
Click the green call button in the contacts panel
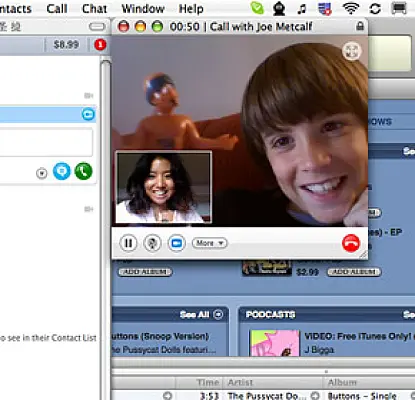83,171
